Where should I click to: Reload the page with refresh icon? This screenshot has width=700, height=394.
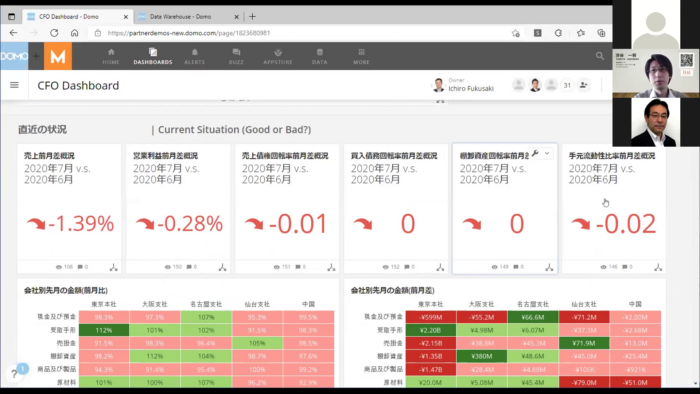coord(54,33)
